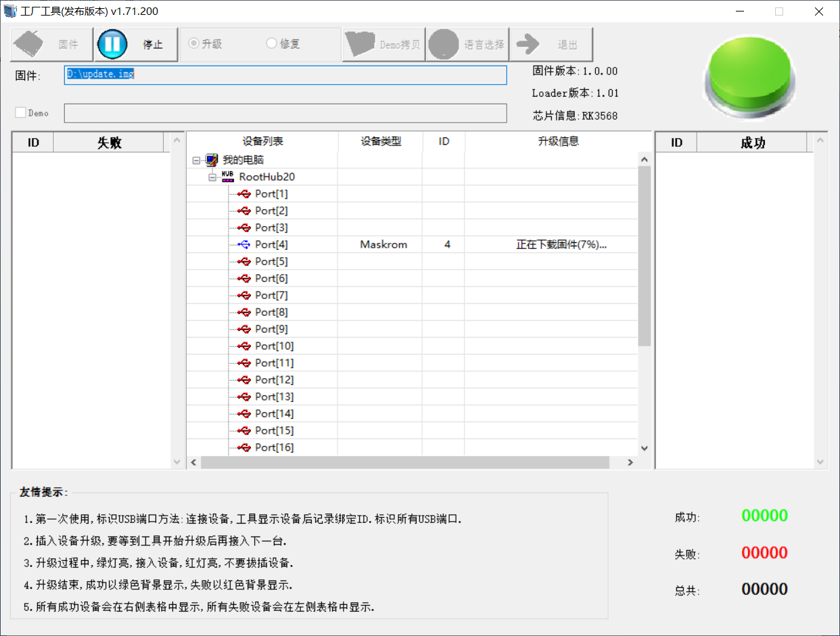Click the My Computer (我的电脑) icon

click(x=212, y=160)
